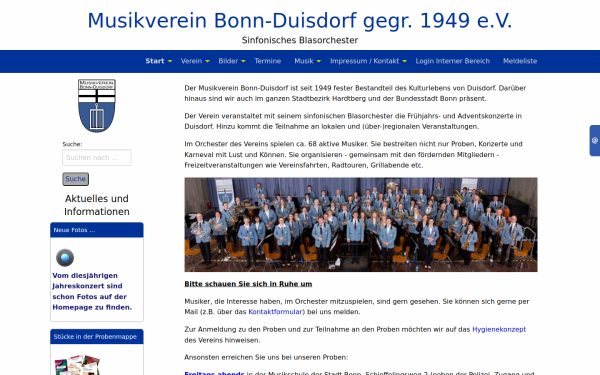Expand the Verein dropdown arrow
The image size is (600, 375).
[207, 61]
